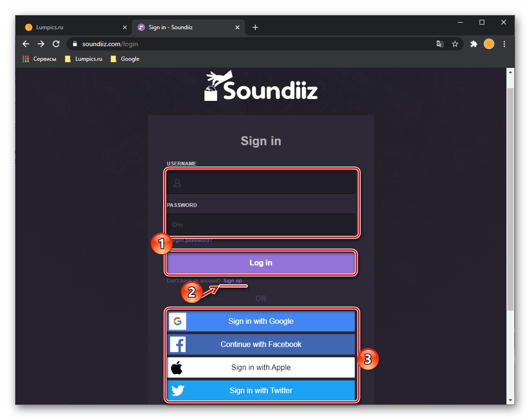Reload the Soundiiz login page

pos(56,44)
